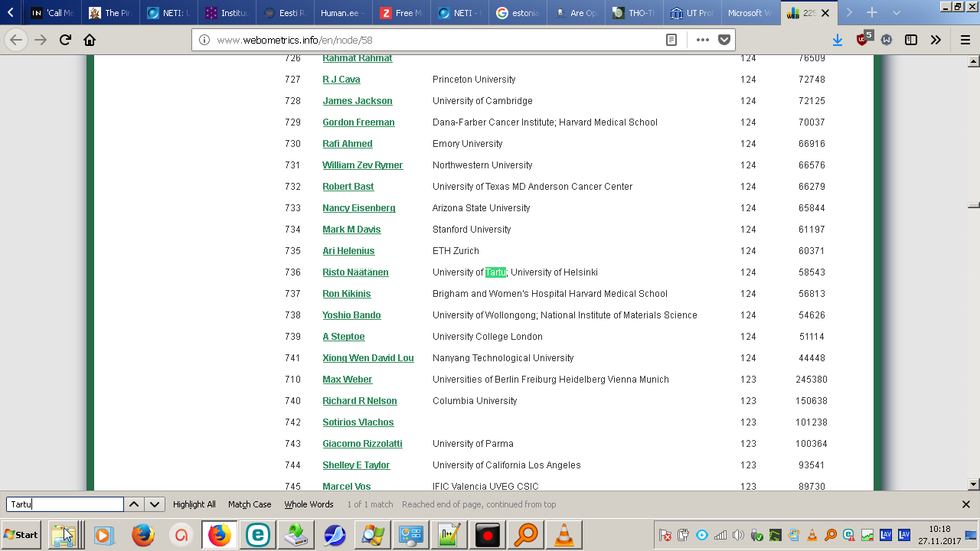This screenshot has width=980, height=551.
Task: Show the sidebars toggle icon
Action: coord(911,40)
